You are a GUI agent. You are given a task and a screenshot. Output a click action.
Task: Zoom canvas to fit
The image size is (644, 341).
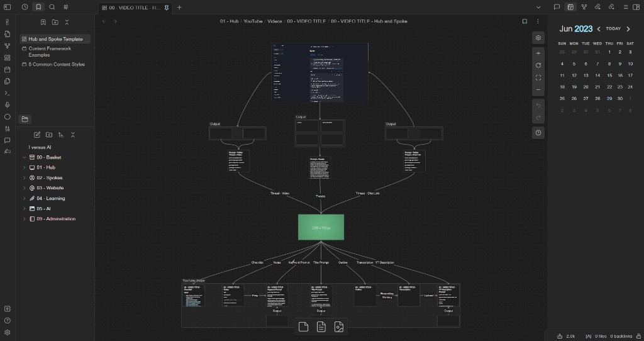(538, 77)
